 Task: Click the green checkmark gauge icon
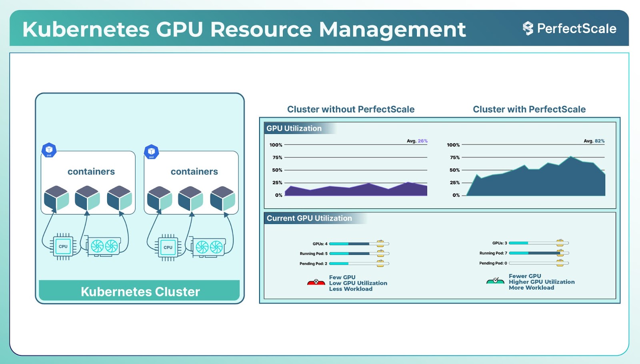[x=496, y=281]
